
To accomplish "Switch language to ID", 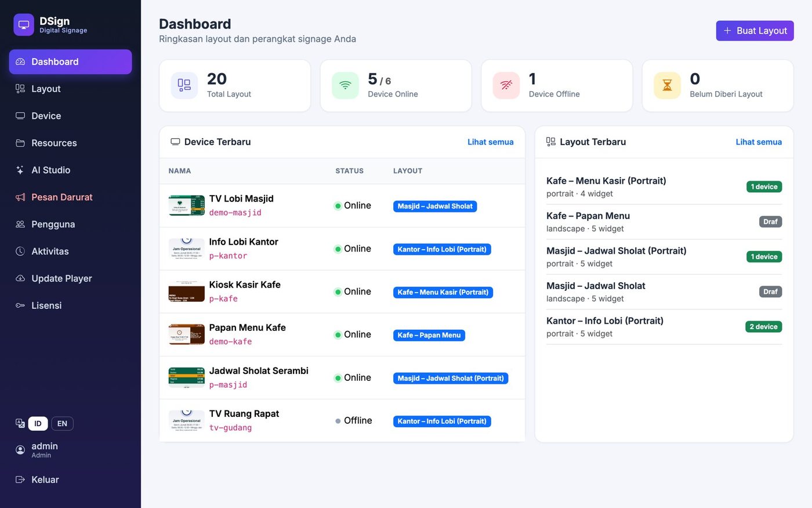I will click(x=38, y=423).
